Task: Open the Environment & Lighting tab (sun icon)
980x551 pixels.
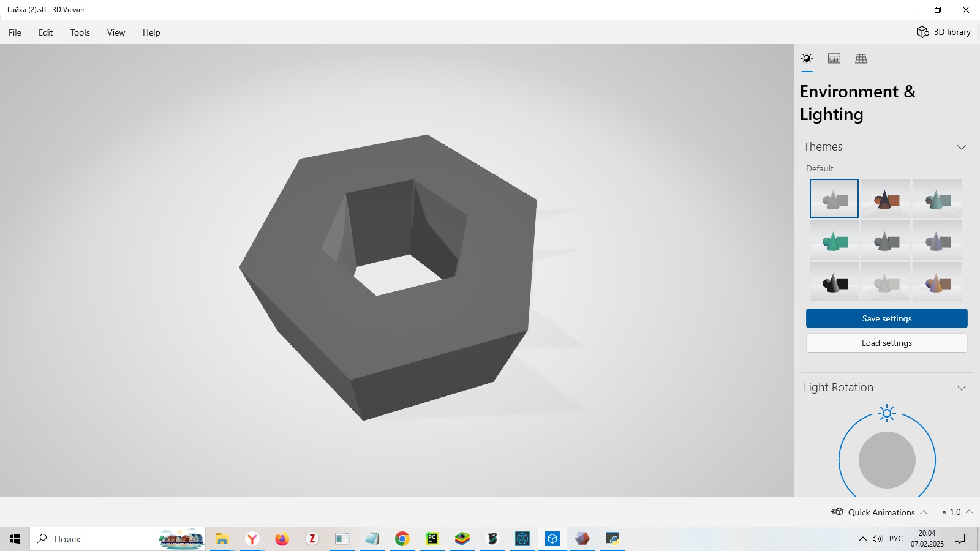Action: tap(807, 59)
